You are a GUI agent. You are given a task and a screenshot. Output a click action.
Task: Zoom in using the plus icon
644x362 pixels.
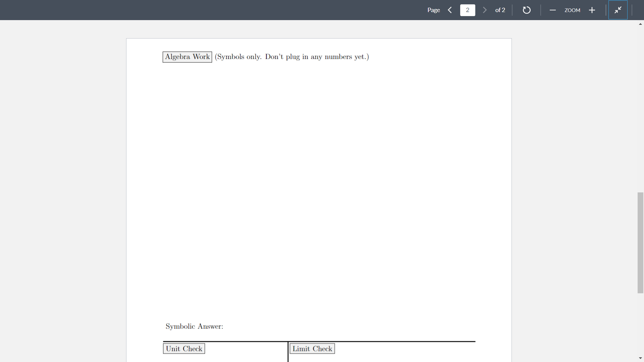[592, 10]
